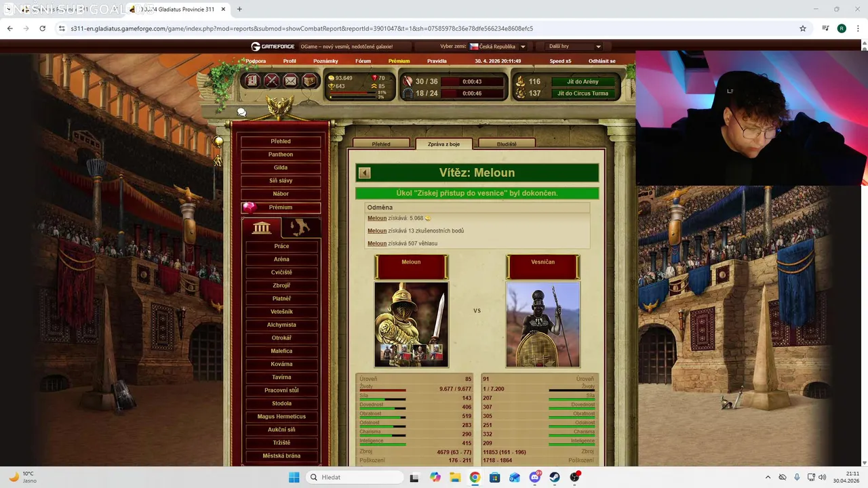Open Steam from the taskbar
Screen dimensions: 868x488
(x=555, y=477)
